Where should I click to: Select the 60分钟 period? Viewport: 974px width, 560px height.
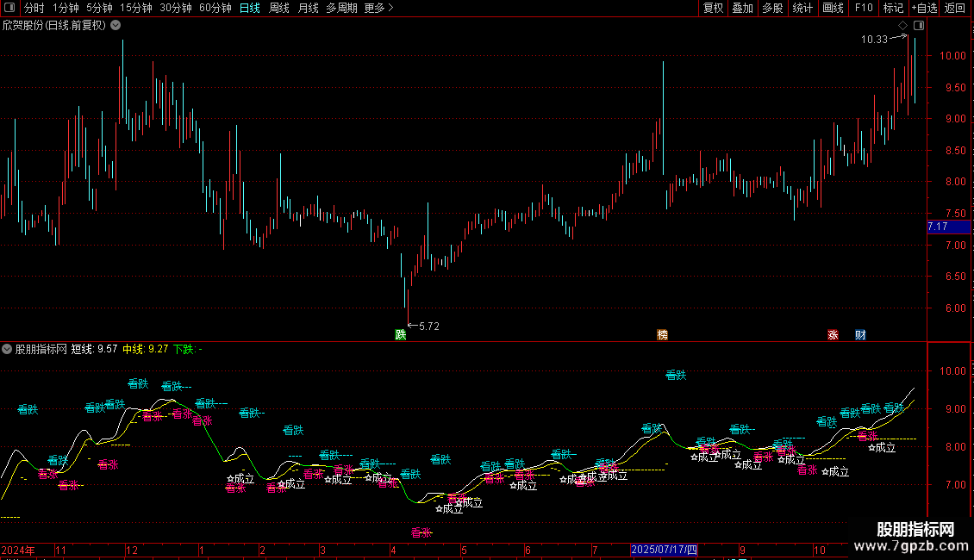click(x=215, y=8)
